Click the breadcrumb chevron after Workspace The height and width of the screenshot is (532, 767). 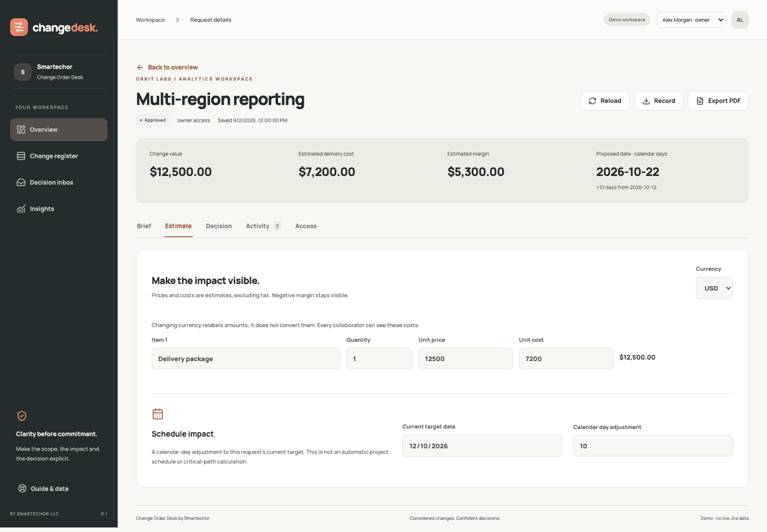[x=178, y=20]
